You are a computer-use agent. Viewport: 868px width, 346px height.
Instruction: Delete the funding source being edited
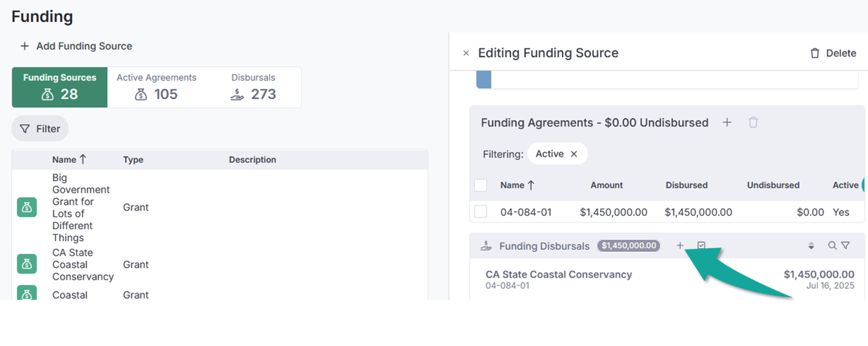point(833,53)
